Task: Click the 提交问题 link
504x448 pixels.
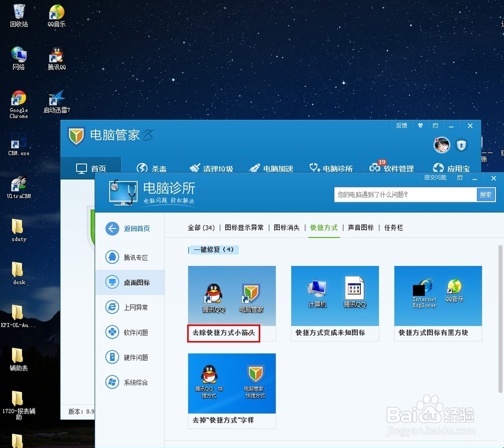Action: [434, 178]
